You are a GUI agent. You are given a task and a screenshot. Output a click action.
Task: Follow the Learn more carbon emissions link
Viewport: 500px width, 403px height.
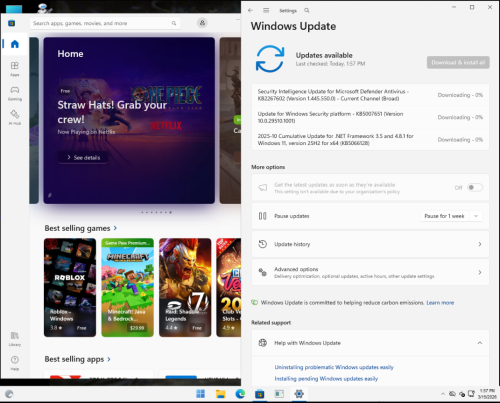(440, 303)
